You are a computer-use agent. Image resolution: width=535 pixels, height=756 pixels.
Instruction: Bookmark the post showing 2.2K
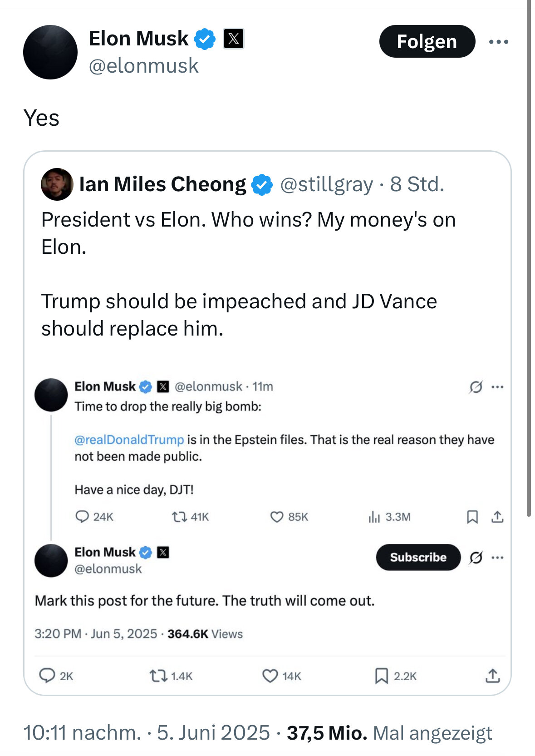tap(381, 676)
